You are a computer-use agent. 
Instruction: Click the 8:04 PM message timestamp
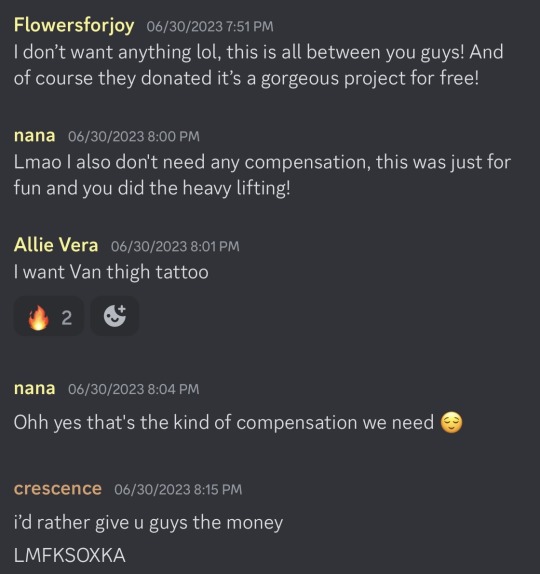coord(134,389)
